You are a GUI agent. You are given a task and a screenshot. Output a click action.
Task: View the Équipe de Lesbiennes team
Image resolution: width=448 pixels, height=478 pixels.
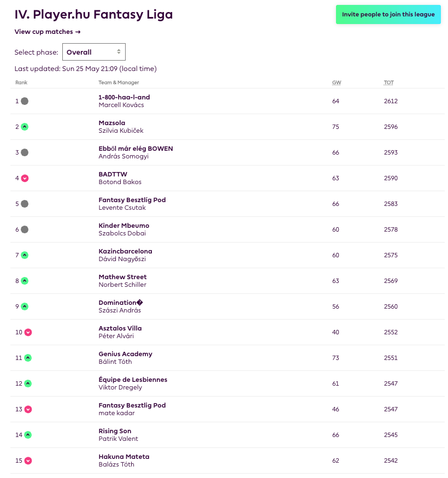pos(133,380)
